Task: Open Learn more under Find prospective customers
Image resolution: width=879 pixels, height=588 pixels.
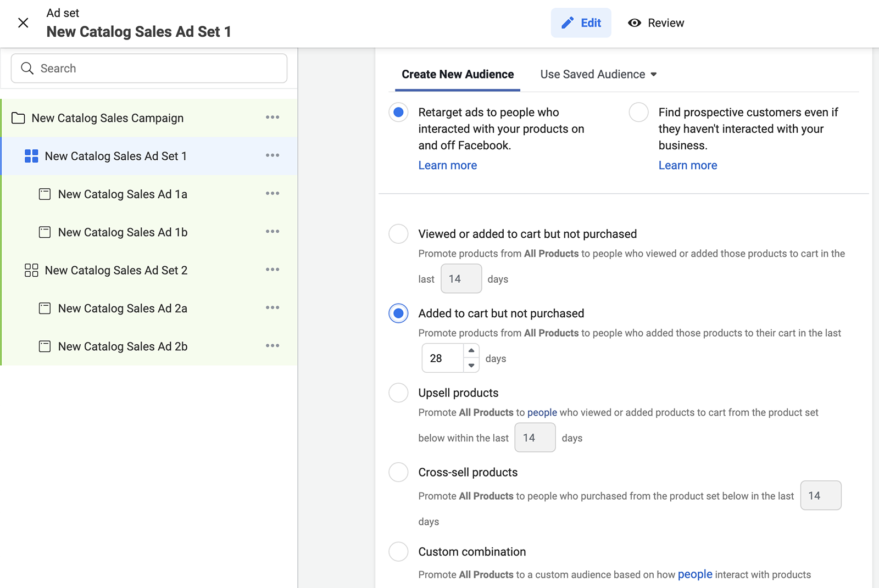Action: coord(688,165)
